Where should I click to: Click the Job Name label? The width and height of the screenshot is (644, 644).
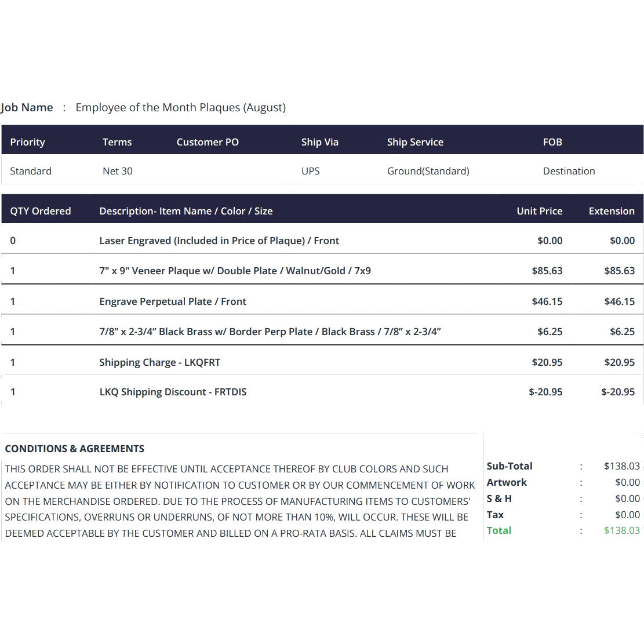click(x=27, y=108)
